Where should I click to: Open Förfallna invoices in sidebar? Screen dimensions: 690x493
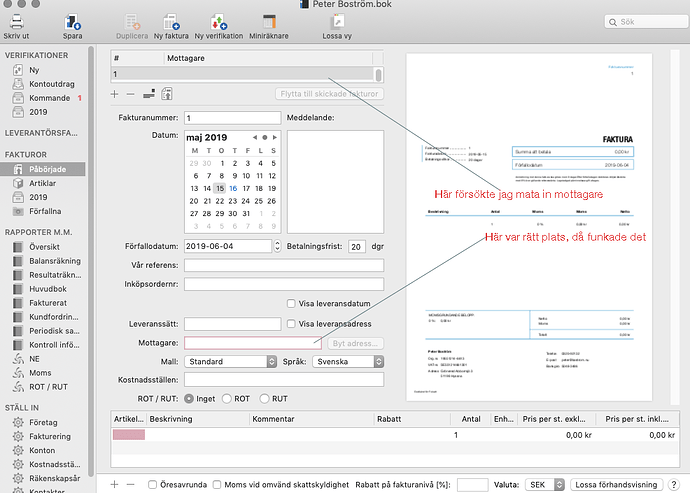click(x=45, y=211)
